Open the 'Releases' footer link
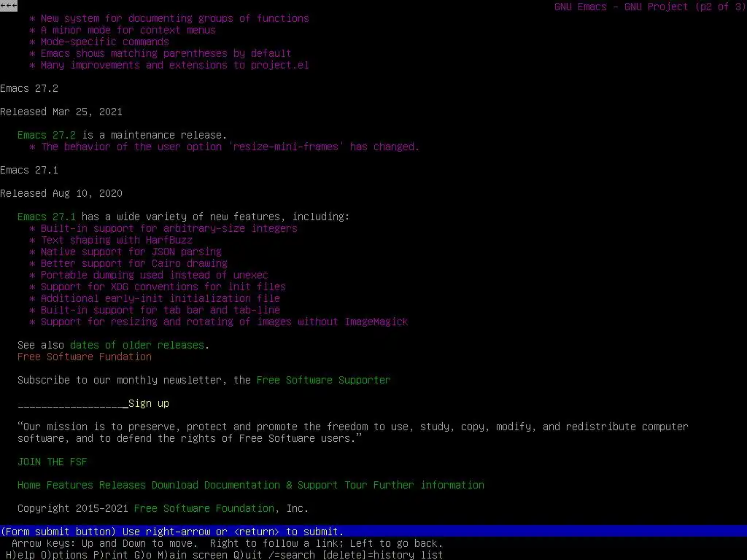The width and height of the screenshot is (747, 560). (x=122, y=485)
